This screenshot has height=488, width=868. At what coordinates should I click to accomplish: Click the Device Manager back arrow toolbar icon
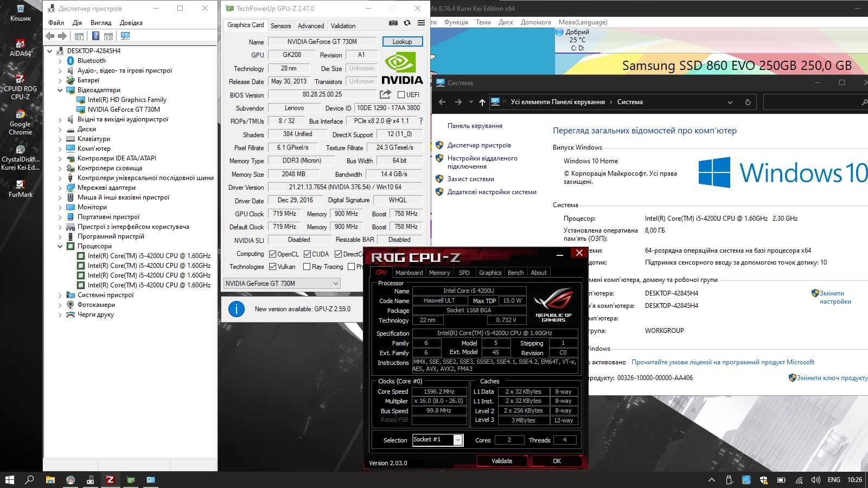coord(50,36)
